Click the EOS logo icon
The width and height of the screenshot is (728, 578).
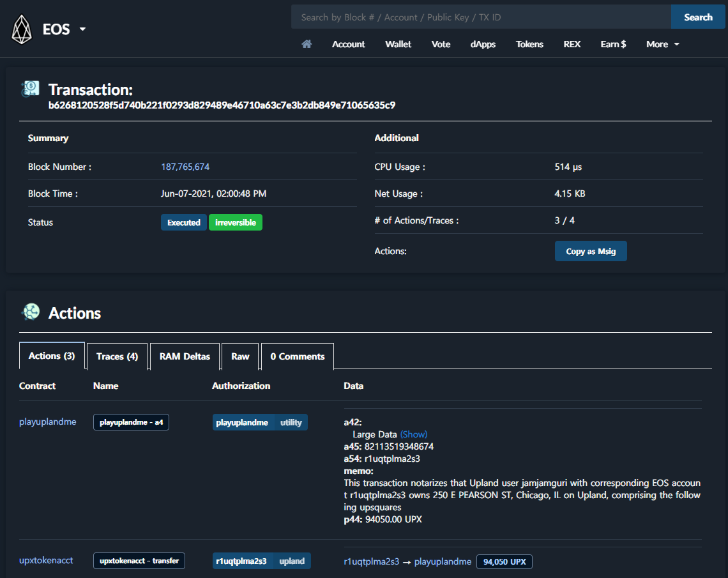(x=21, y=29)
